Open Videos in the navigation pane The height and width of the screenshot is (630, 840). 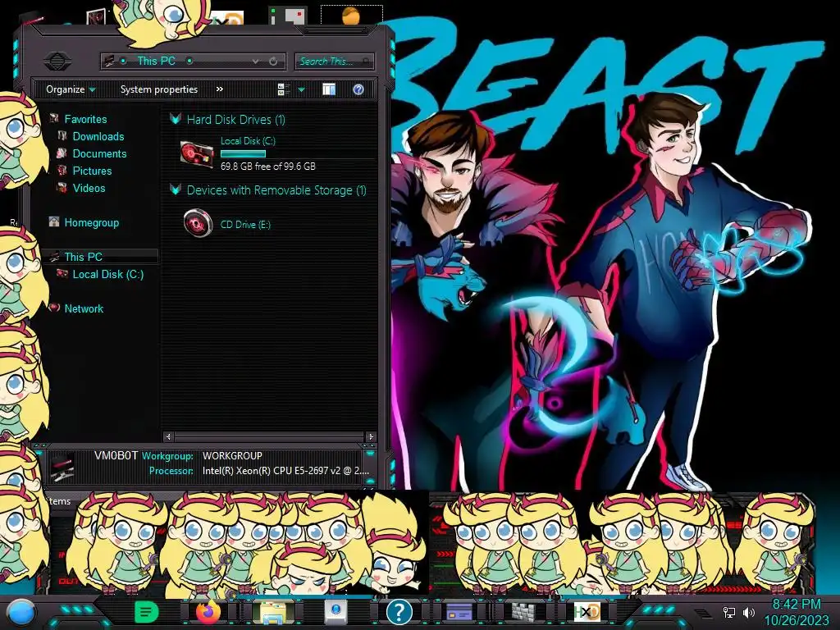(x=89, y=188)
